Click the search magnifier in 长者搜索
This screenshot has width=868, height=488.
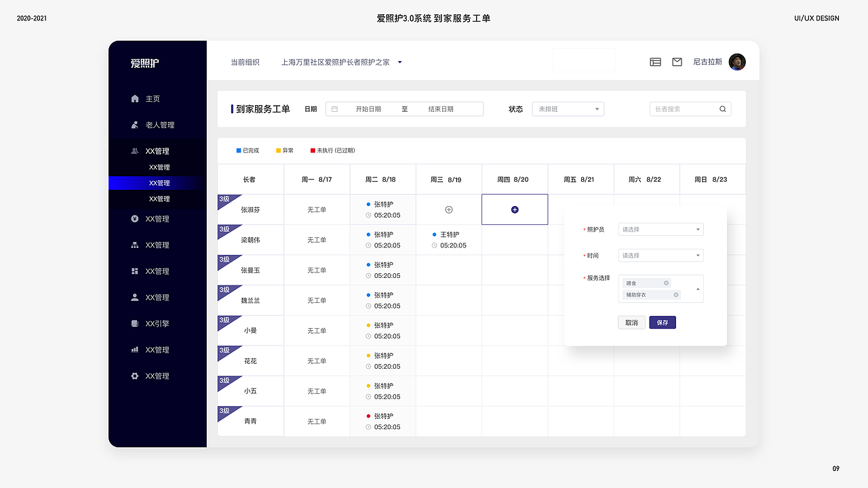[x=723, y=109]
